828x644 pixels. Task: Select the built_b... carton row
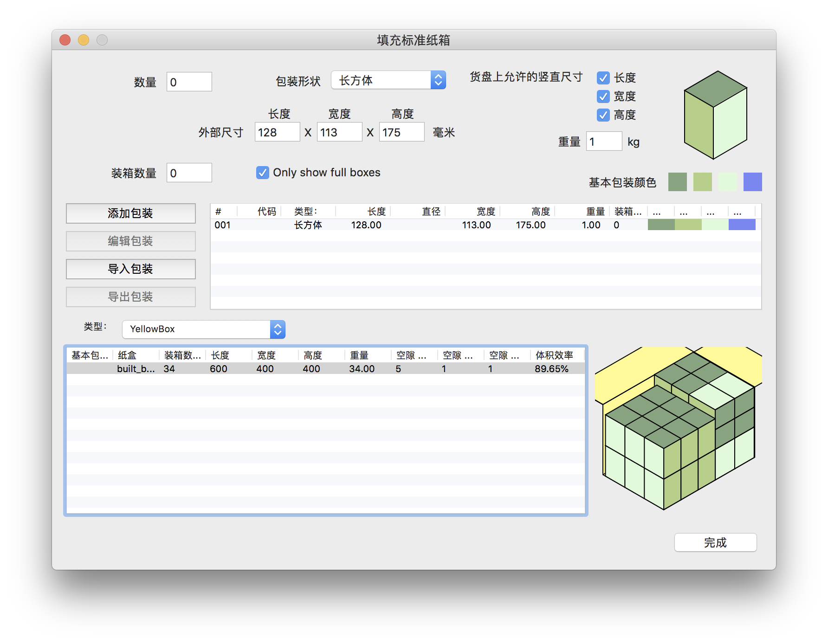(326, 369)
